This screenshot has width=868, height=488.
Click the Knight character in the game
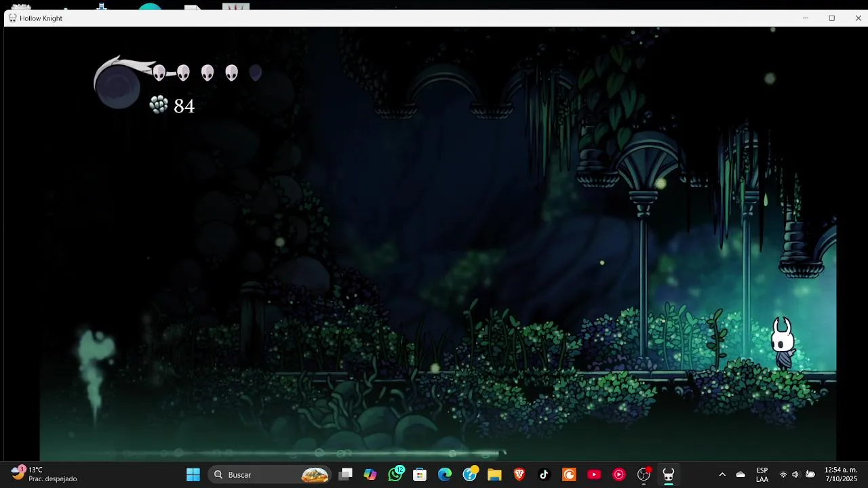coord(783,343)
